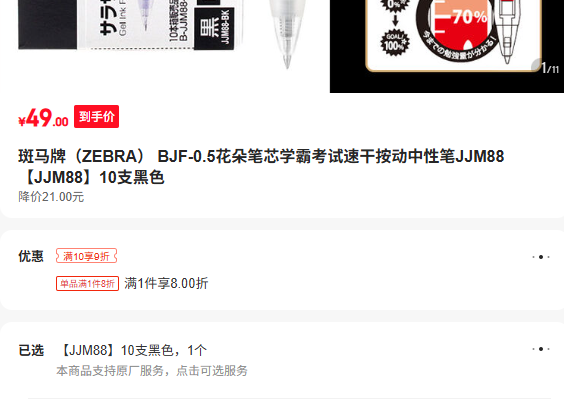Open the 优惠 row three-dot menu
Screen dimensions: 564x414
coord(541,257)
